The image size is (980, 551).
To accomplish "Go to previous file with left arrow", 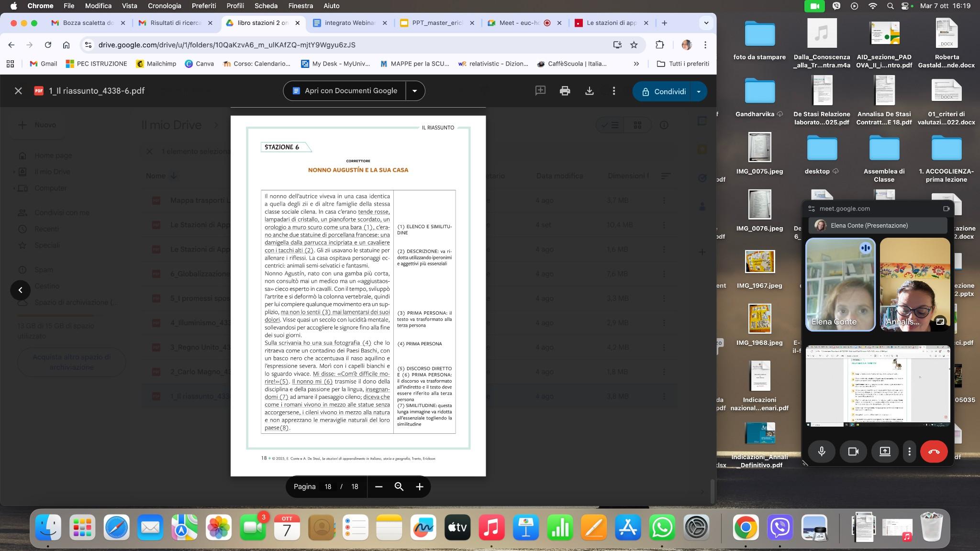I will [20, 290].
